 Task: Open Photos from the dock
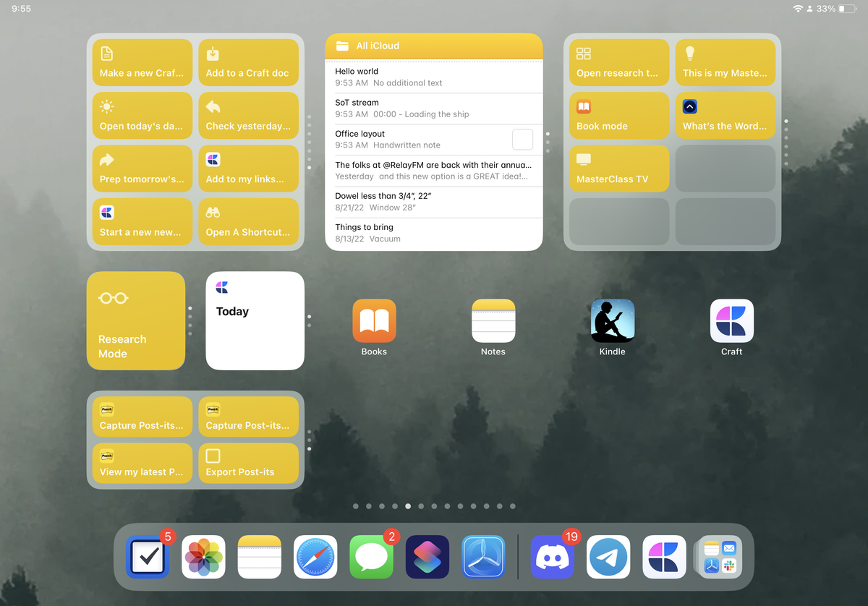pyautogui.click(x=203, y=558)
